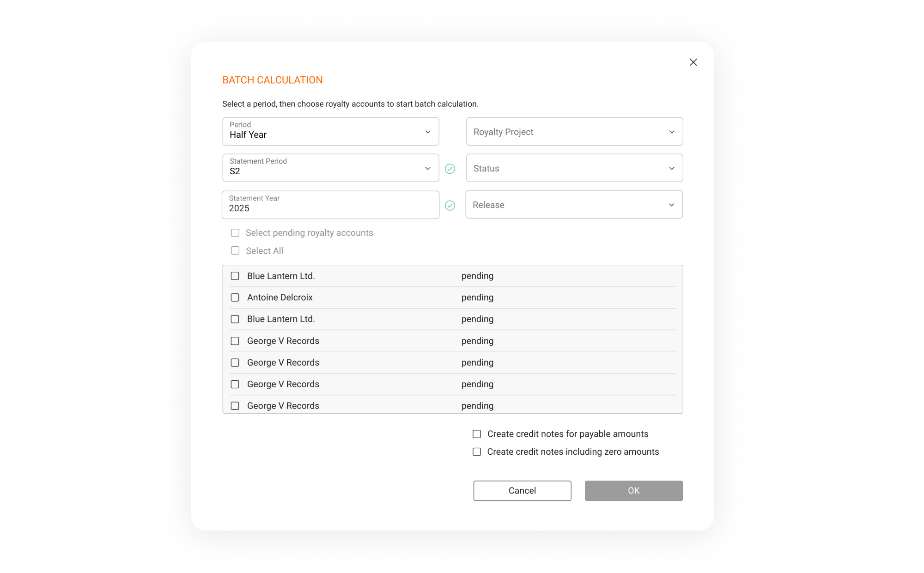
Task: Click the Statement Year 2025 field
Action: click(x=330, y=205)
